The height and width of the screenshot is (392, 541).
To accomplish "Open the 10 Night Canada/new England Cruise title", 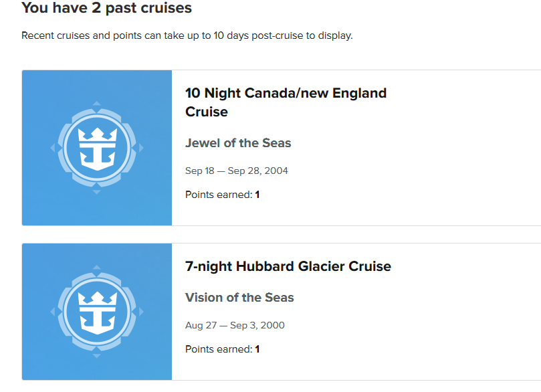I will point(286,102).
